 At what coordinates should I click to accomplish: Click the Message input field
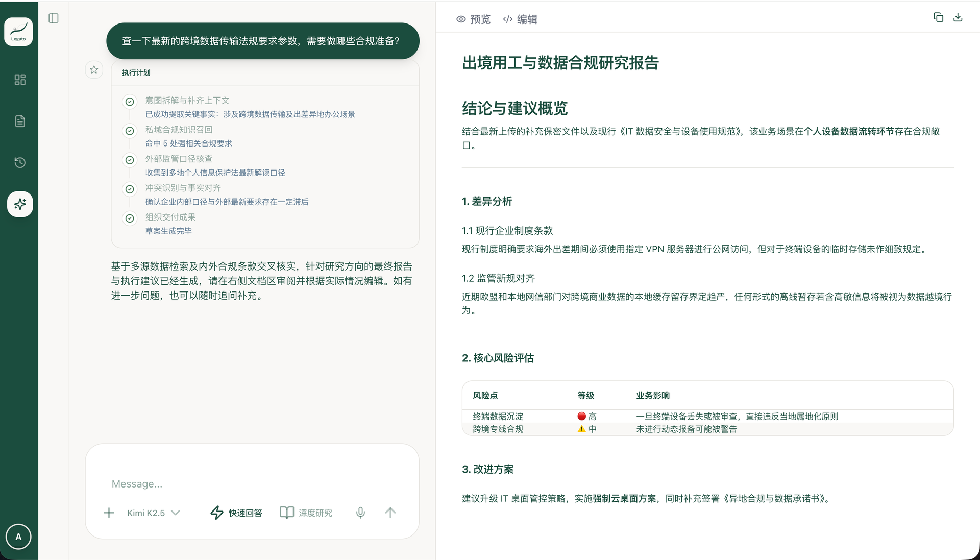252,483
